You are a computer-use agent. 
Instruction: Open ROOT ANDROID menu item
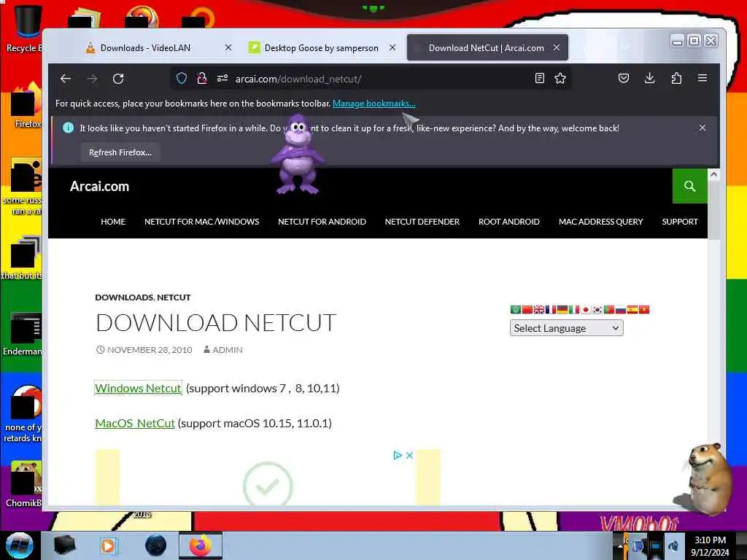(x=508, y=222)
